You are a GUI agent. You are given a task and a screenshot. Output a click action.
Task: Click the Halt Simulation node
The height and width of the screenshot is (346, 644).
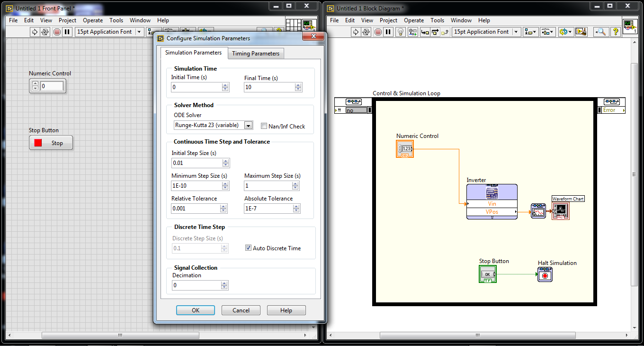pyautogui.click(x=545, y=274)
